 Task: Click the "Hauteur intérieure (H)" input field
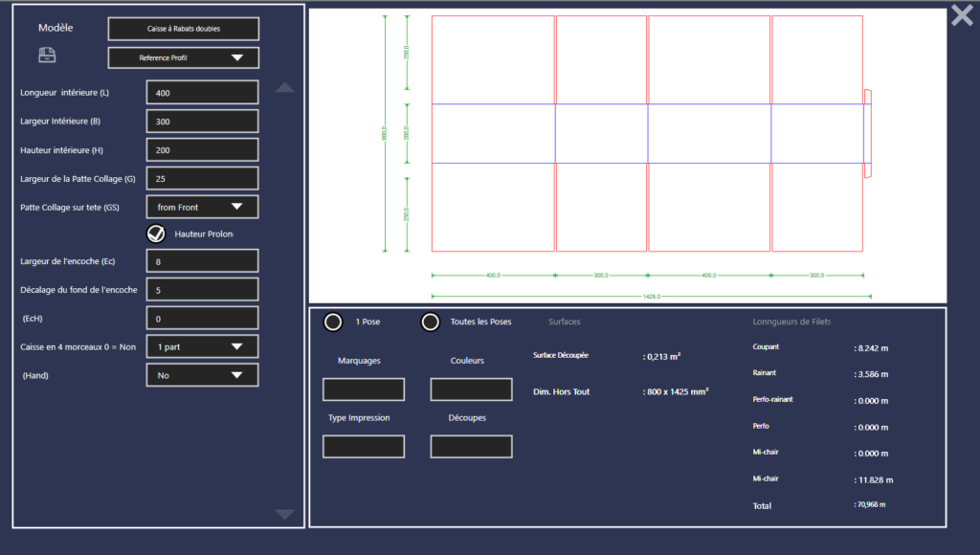[x=201, y=149]
